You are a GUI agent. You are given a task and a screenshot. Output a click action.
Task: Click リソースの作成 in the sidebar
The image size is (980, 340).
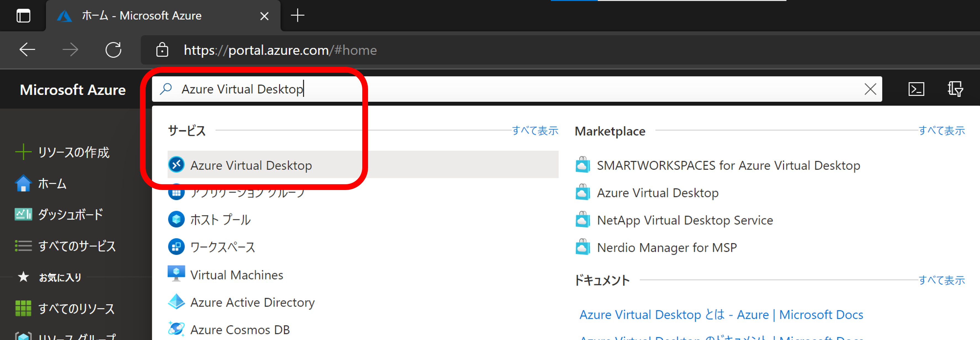[x=73, y=152]
